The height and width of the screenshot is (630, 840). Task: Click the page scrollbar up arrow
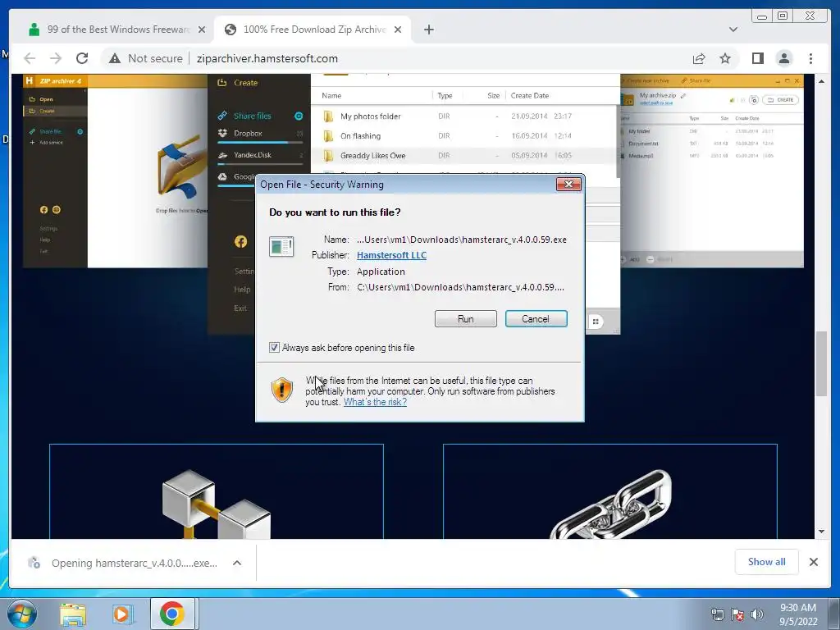point(821,81)
